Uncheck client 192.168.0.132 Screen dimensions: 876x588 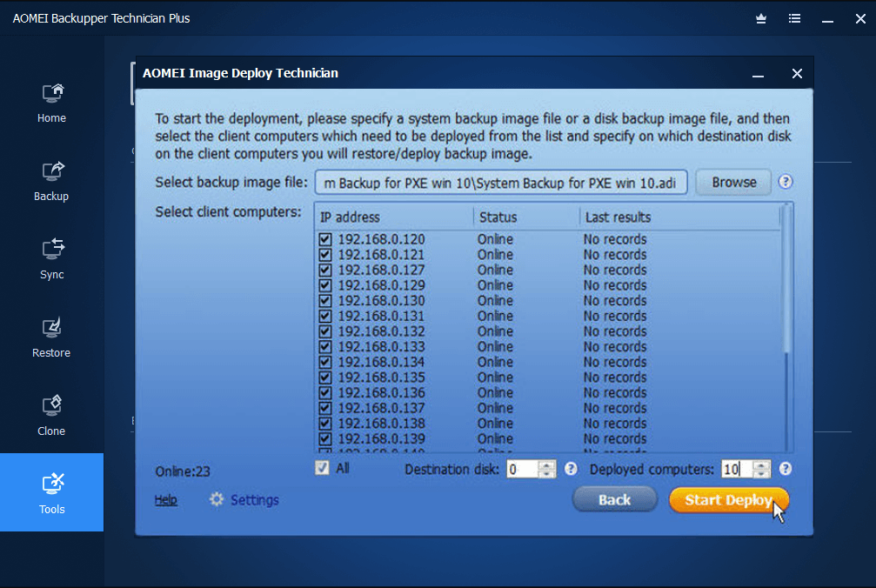(325, 331)
